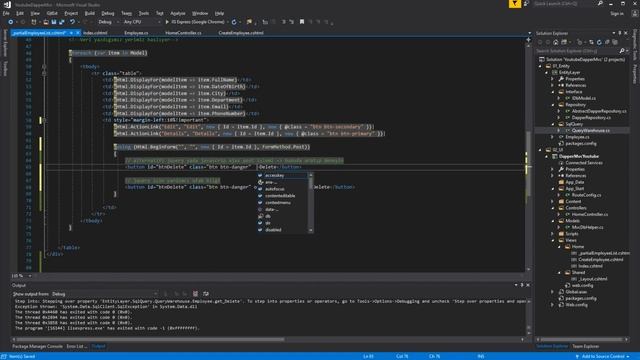Start IIS Express (Google Chrome) run button
The width and height of the screenshot is (640, 360).
point(196,22)
